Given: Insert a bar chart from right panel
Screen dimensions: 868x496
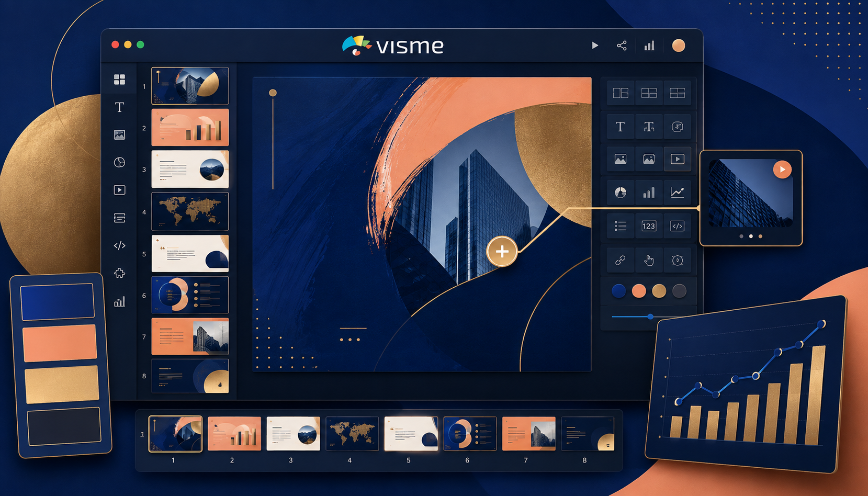Looking at the screenshot, I should click(649, 193).
